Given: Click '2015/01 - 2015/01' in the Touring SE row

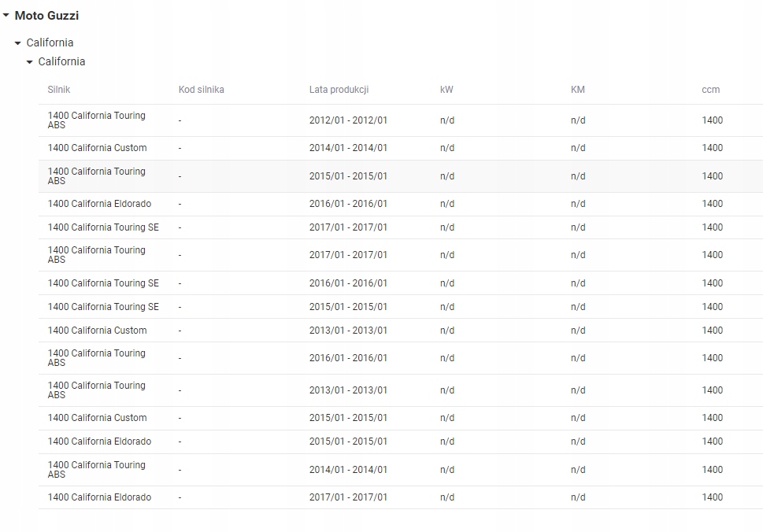Looking at the screenshot, I should click(x=348, y=307).
